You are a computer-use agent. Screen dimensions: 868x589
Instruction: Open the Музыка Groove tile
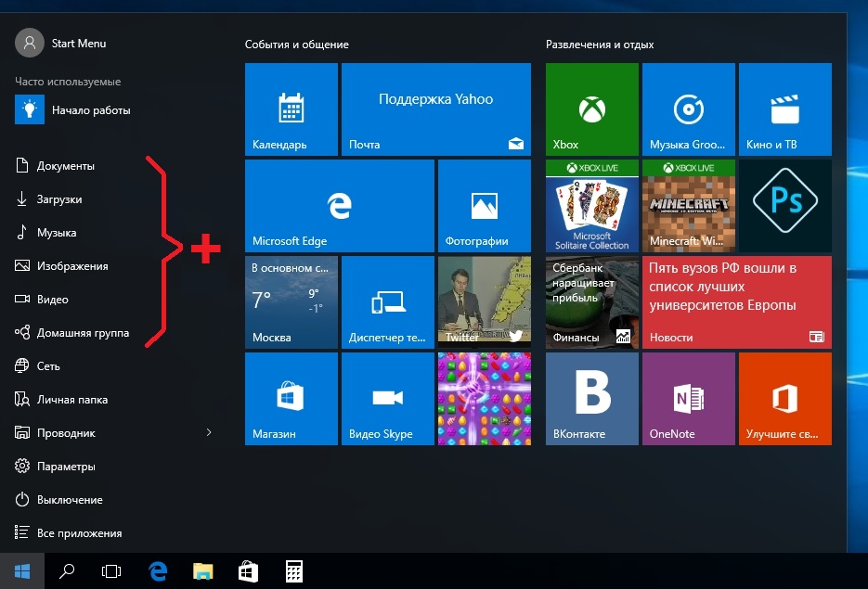click(689, 109)
